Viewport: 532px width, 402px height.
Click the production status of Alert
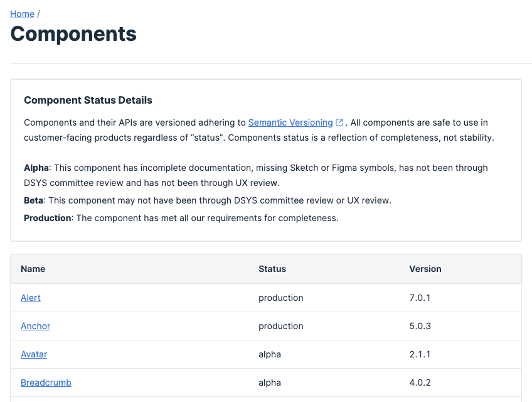point(280,298)
